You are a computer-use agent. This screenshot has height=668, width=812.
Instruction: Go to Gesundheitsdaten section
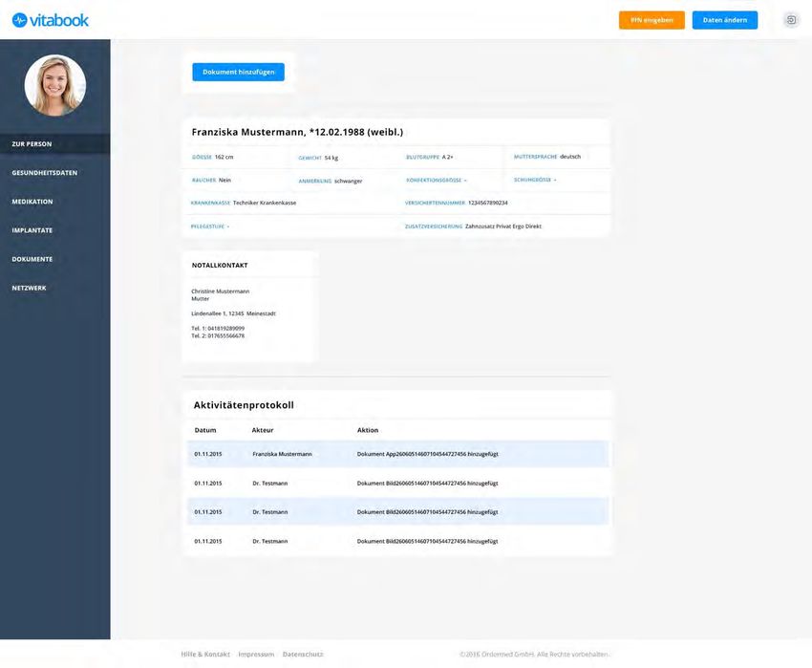45,173
